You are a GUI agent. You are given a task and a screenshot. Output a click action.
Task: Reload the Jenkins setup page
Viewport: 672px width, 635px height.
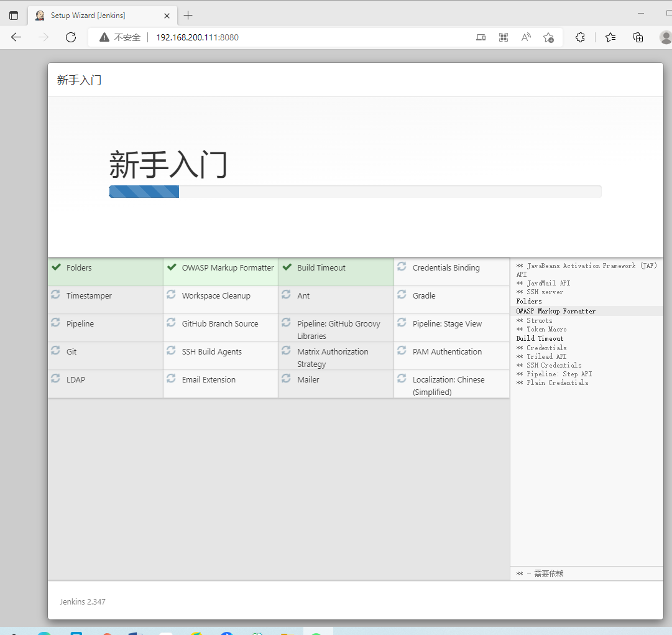(71, 37)
